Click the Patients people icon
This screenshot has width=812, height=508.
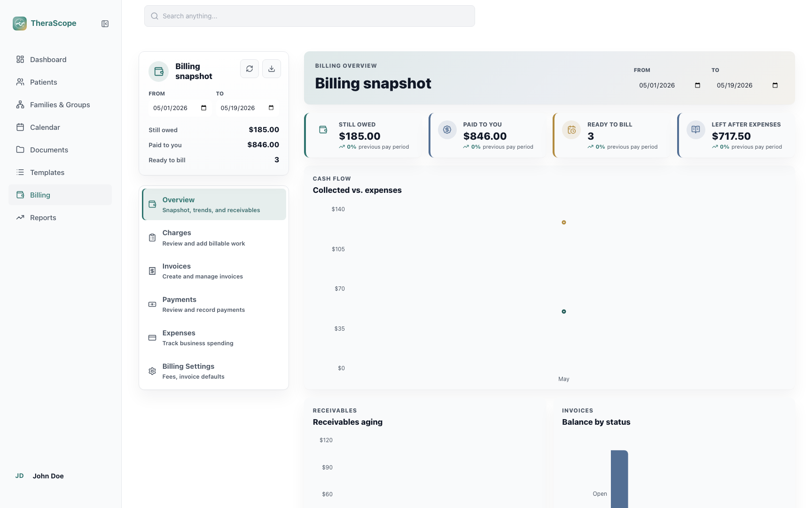(x=20, y=82)
